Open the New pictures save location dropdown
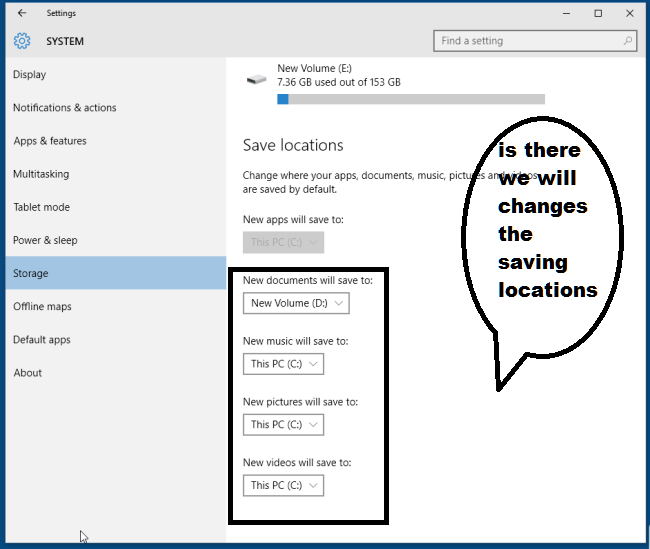This screenshot has height=549, width=650. coord(284,425)
